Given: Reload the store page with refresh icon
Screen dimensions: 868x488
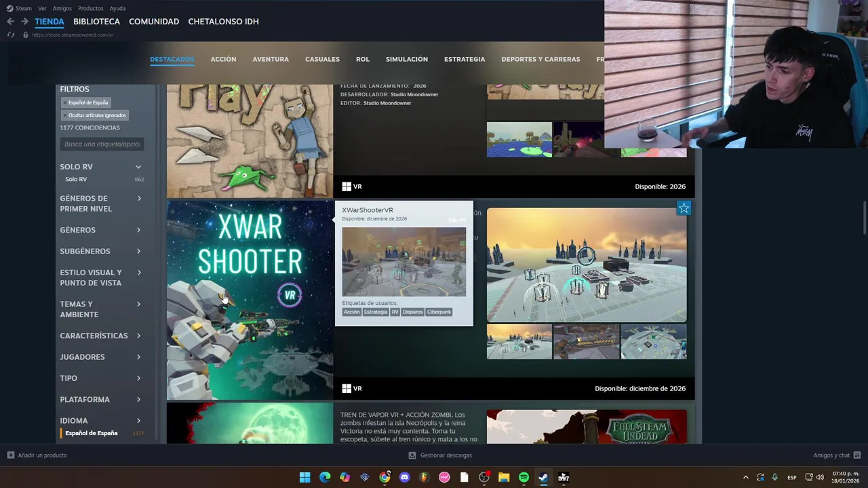Looking at the screenshot, I should click(x=10, y=35).
